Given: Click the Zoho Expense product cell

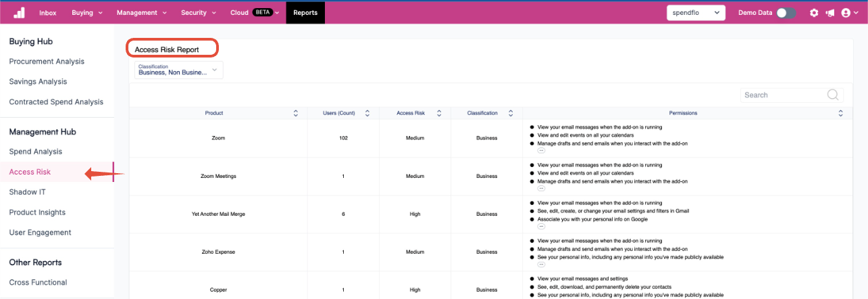Looking at the screenshot, I should coord(218,252).
